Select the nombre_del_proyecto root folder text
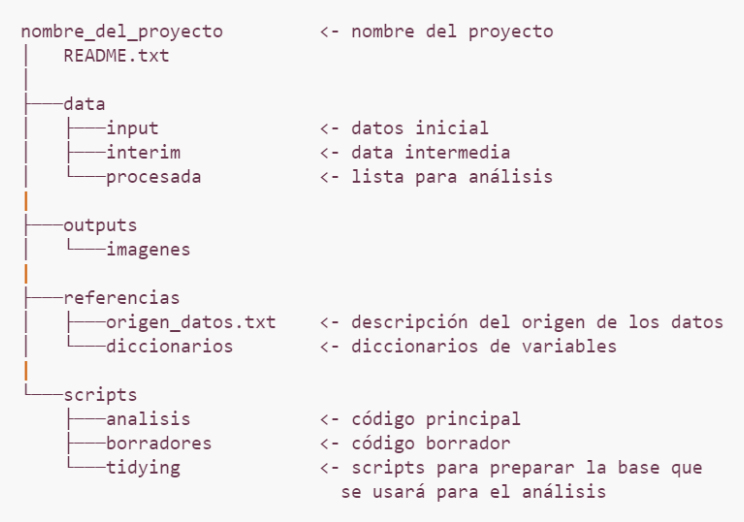Screen dimensions: 744x522 [x=122, y=32]
